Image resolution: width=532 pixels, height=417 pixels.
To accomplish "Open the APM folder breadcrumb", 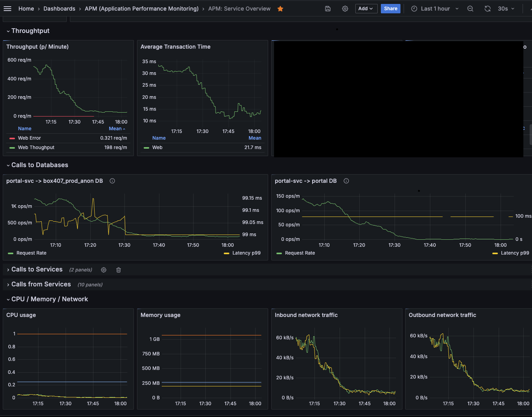I will pyautogui.click(x=142, y=9).
